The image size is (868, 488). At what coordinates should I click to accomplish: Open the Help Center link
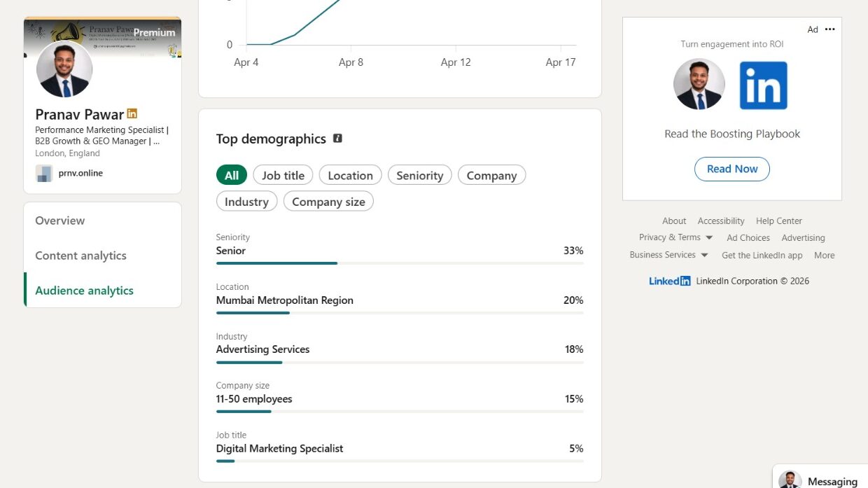[x=779, y=221]
